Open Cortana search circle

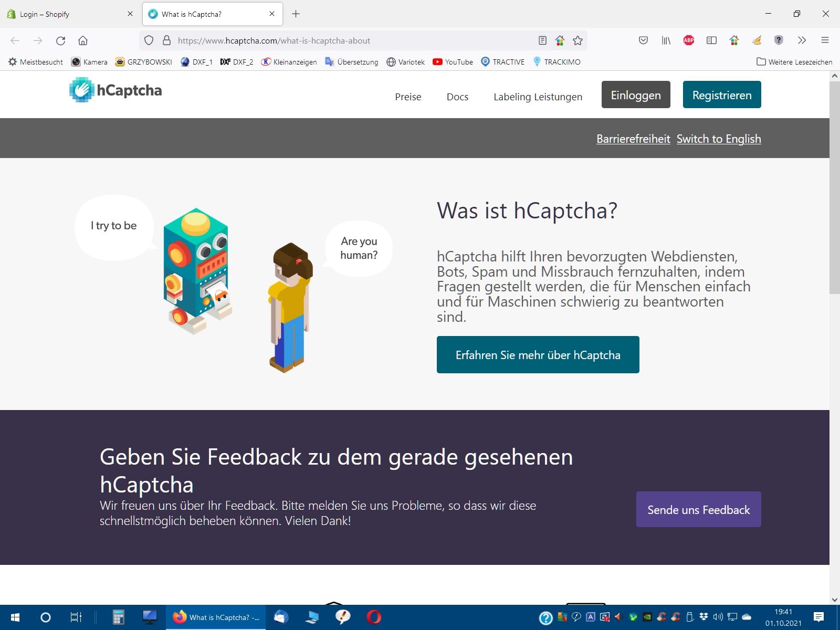[46, 617]
